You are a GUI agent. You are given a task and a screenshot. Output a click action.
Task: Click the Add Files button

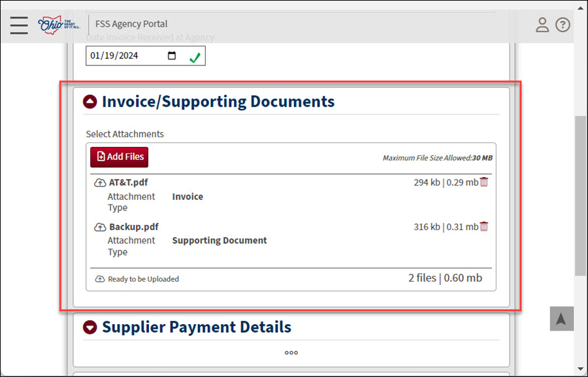coord(120,157)
